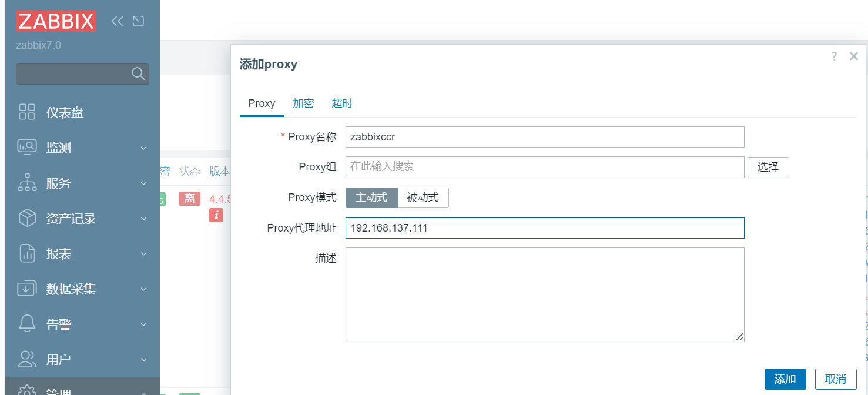
Task: Click the 描述 text area
Action: tap(545, 294)
